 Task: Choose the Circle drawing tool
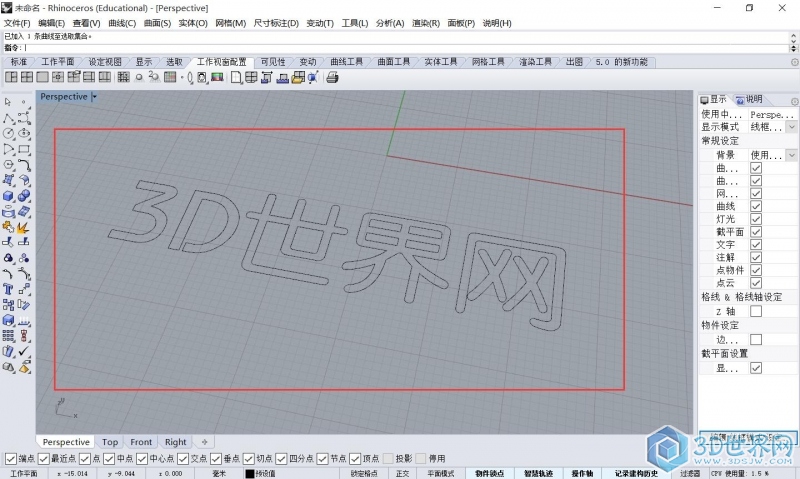point(8,134)
